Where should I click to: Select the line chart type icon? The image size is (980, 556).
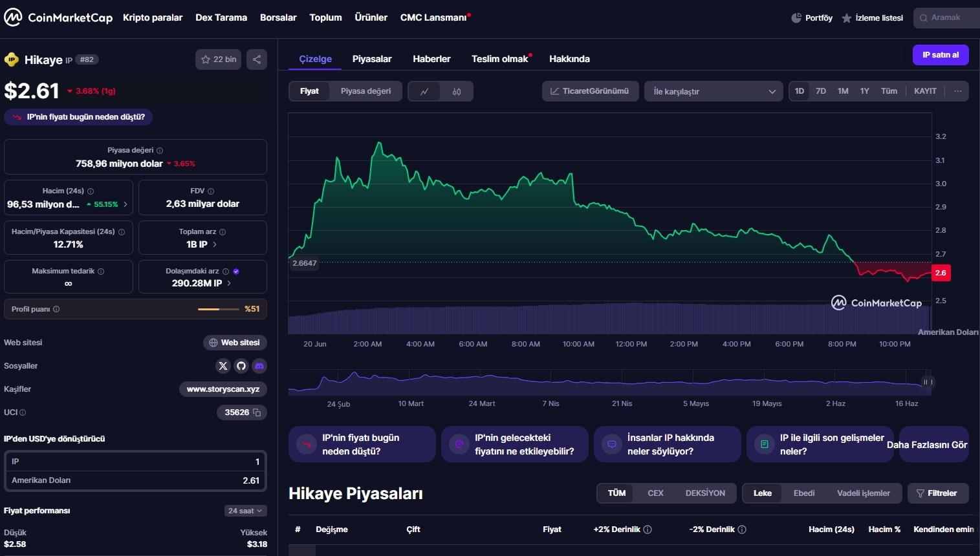(424, 91)
